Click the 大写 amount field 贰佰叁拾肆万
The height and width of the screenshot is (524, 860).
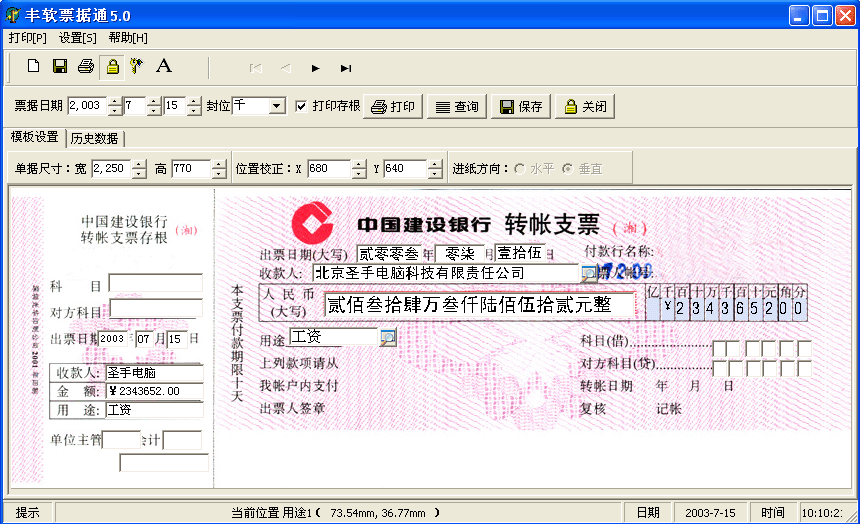tap(480, 305)
